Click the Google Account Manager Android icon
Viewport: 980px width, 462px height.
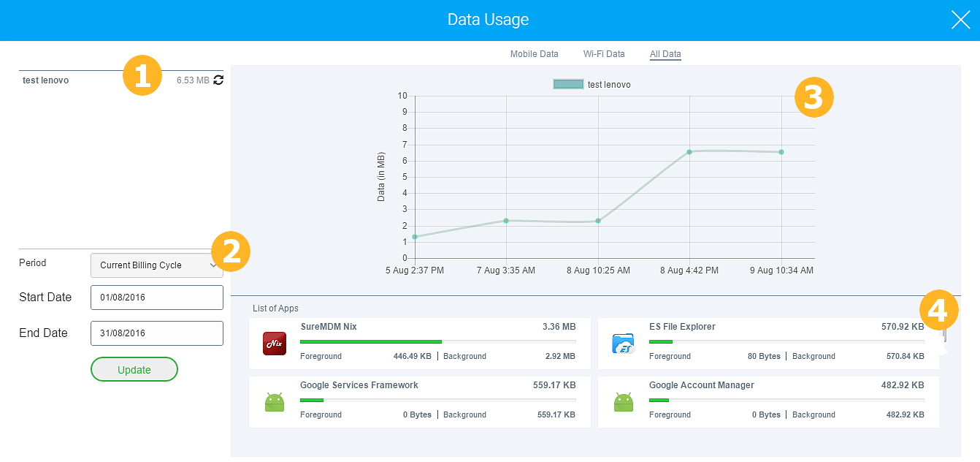coord(623,400)
